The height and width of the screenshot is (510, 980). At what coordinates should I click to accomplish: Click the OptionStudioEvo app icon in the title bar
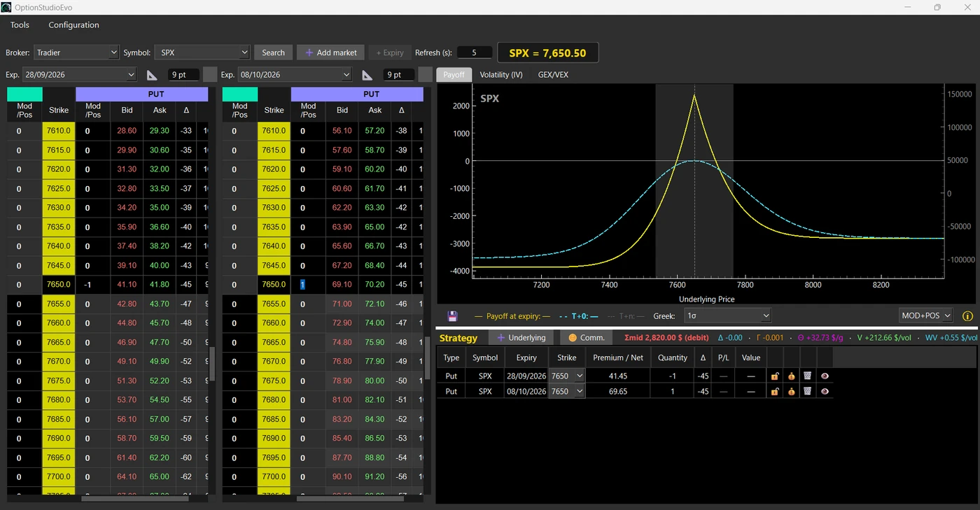[6, 7]
